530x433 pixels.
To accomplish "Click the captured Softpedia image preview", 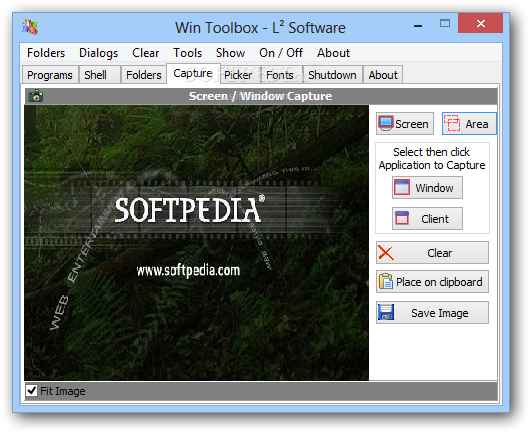I will pyautogui.click(x=196, y=243).
